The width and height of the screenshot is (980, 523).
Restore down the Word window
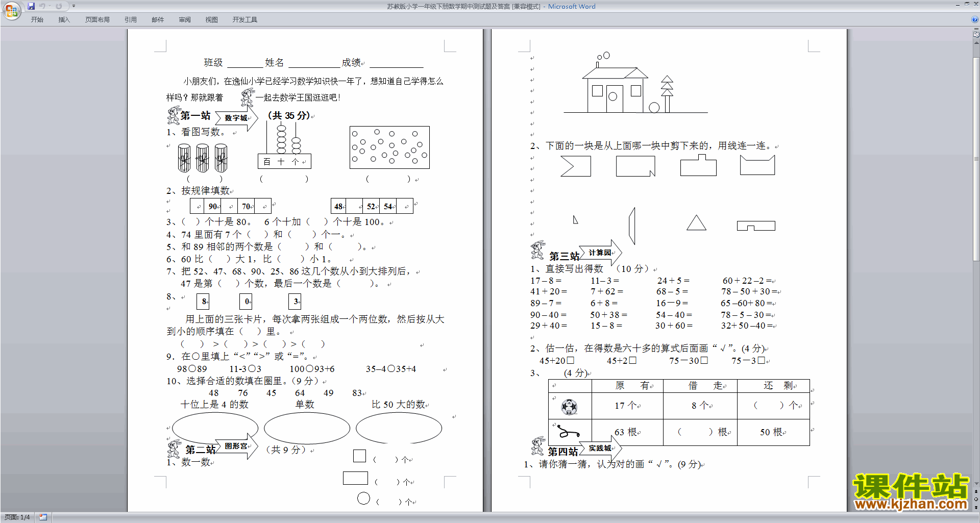(x=966, y=4)
